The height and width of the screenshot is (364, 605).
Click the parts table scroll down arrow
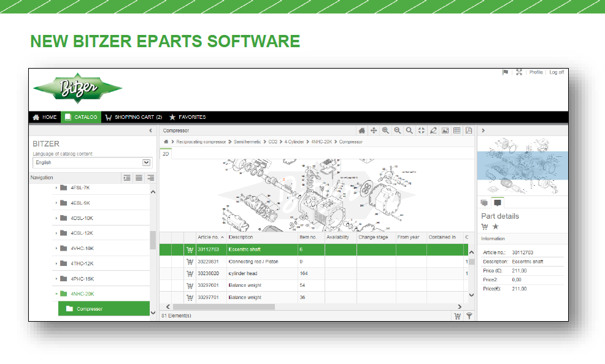click(471, 295)
